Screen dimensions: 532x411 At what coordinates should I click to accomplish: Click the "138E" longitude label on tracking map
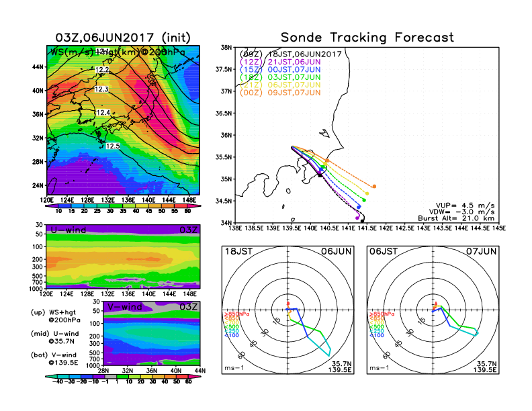236,228
